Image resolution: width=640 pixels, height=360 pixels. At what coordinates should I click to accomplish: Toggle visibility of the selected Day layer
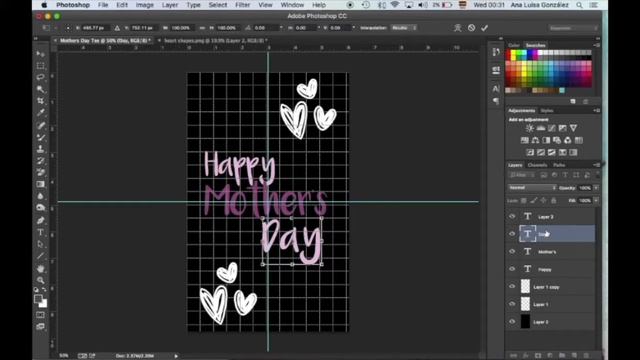coord(512,234)
